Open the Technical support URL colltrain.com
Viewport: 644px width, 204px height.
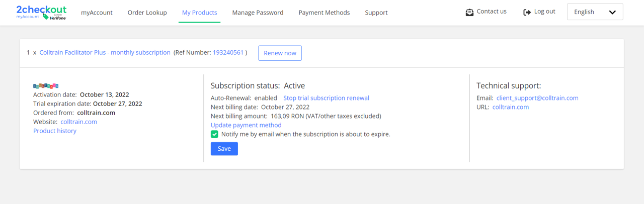[511, 107]
